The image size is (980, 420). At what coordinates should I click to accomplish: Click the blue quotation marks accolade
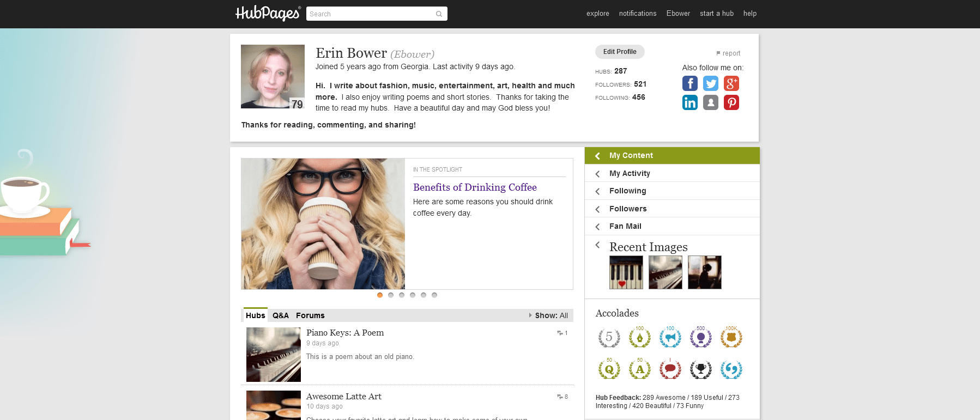click(x=731, y=369)
